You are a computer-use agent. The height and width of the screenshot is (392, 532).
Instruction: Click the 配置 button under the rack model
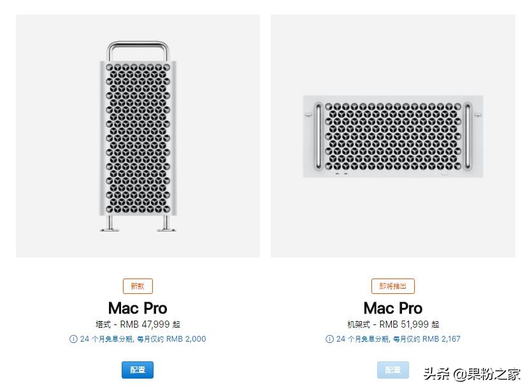[392, 370]
